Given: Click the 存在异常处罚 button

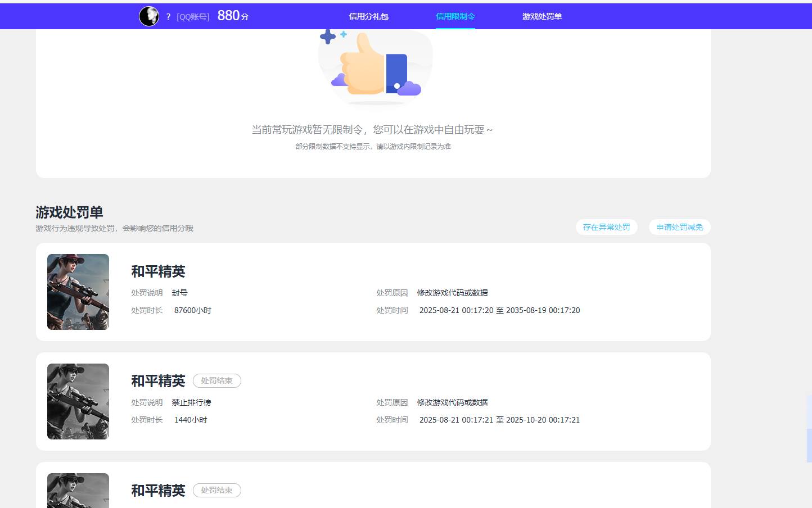Looking at the screenshot, I should (x=606, y=227).
